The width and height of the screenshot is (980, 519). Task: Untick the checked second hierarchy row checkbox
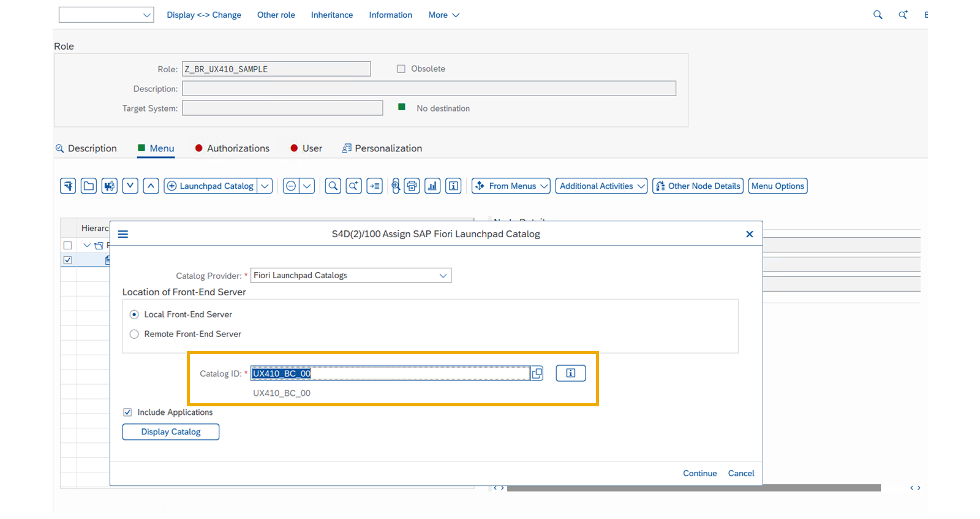pyautogui.click(x=67, y=260)
